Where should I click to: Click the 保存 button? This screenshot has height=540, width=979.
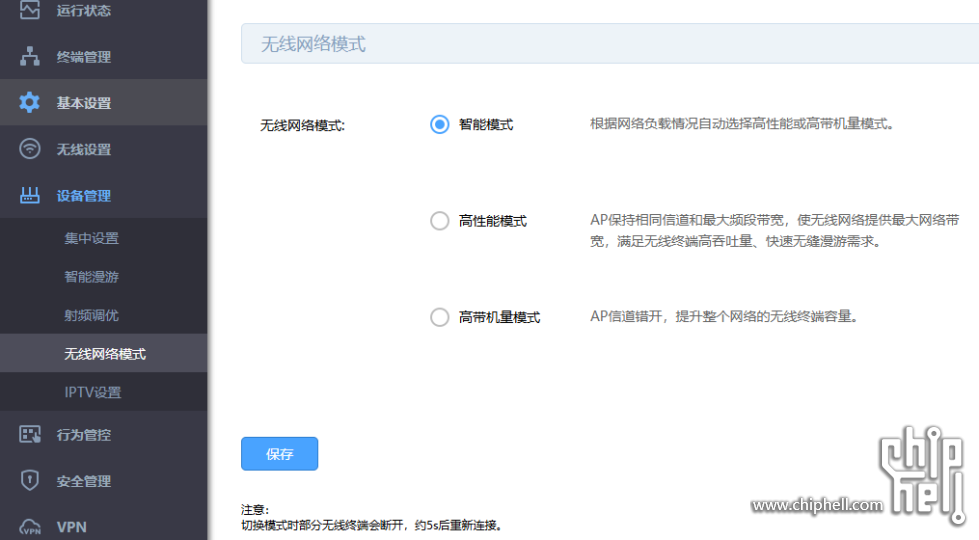(x=280, y=454)
